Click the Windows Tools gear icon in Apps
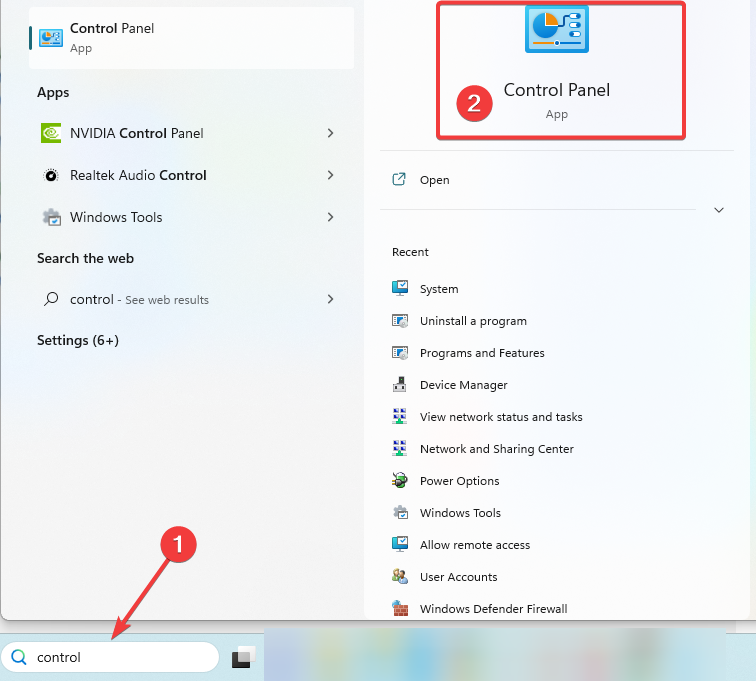This screenshot has width=756, height=681. 52,217
